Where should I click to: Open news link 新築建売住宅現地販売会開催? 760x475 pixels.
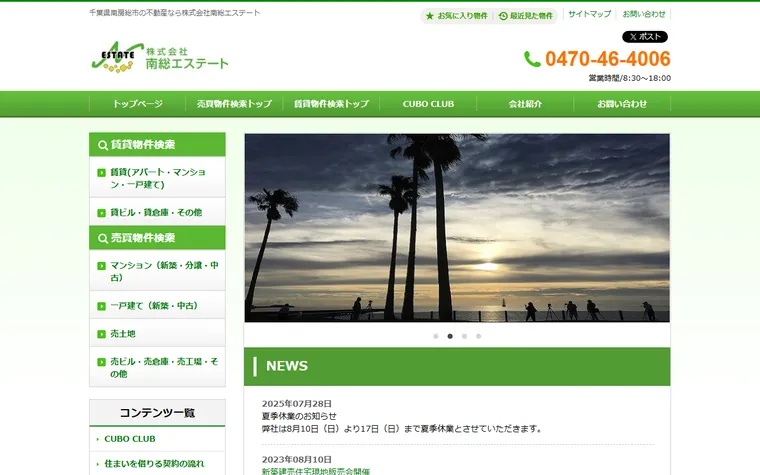[316, 471]
